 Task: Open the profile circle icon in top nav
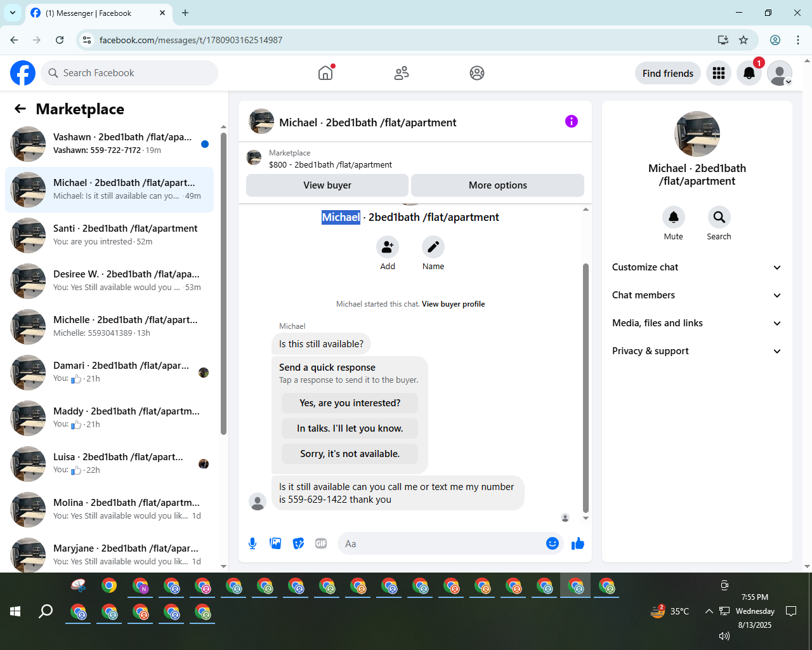[x=477, y=73]
